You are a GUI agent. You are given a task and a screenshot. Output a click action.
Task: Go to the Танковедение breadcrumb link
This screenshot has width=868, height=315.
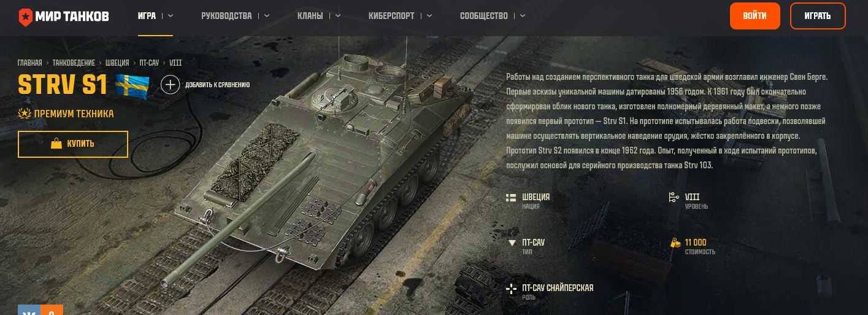(x=74, y=63)
